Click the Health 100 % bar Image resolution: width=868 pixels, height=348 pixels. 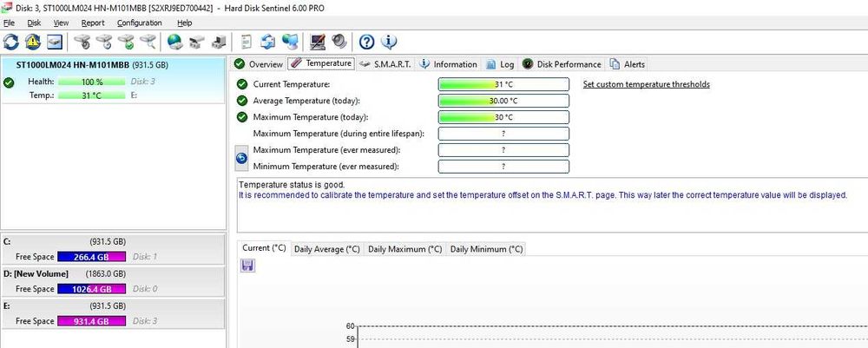point(91,82)
